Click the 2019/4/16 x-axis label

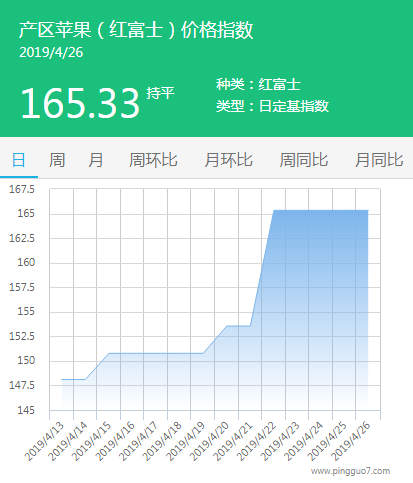(x=115, y=441)
